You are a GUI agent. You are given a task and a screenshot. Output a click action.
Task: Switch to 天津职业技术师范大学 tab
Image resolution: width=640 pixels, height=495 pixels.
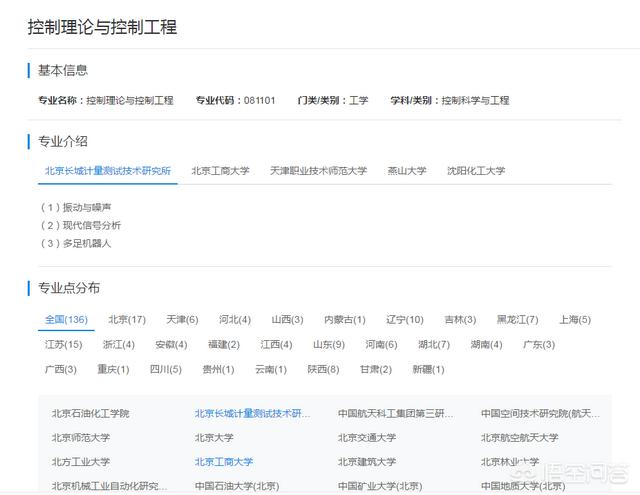coord(318,171)
